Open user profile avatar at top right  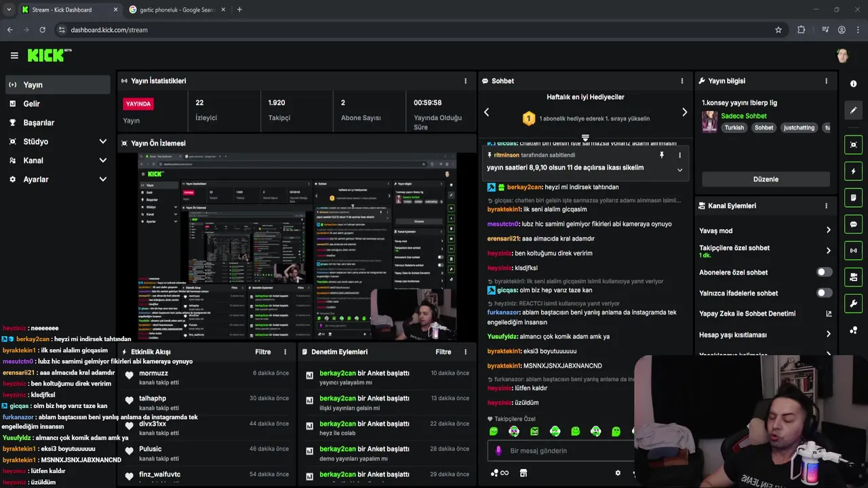pos(842,56)
